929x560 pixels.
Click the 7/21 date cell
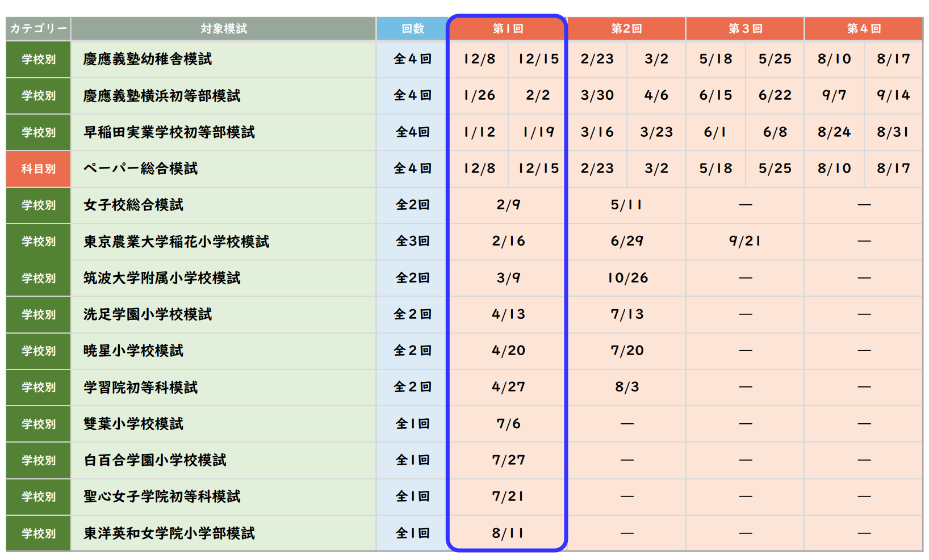[508, 496]
